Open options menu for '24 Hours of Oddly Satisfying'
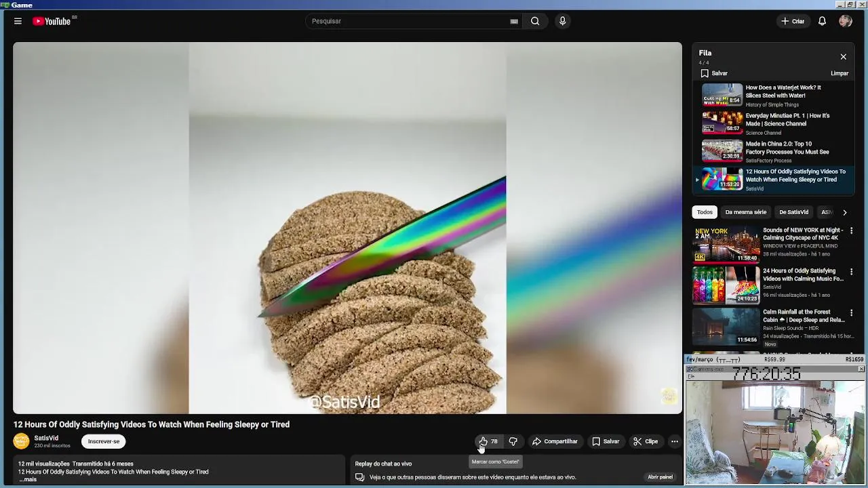Screen dimensions: 868x488 (x=851, y=272)
